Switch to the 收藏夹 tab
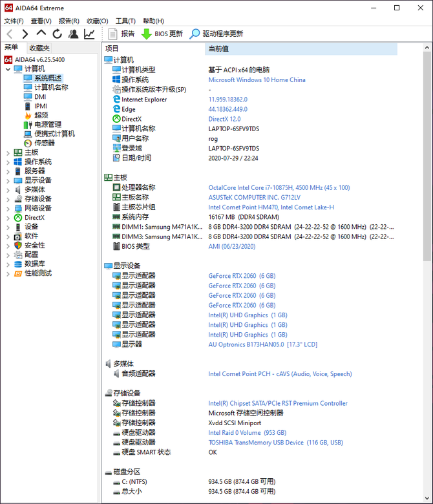This screenshot has height=504, width=433. [x=39, y=48]
